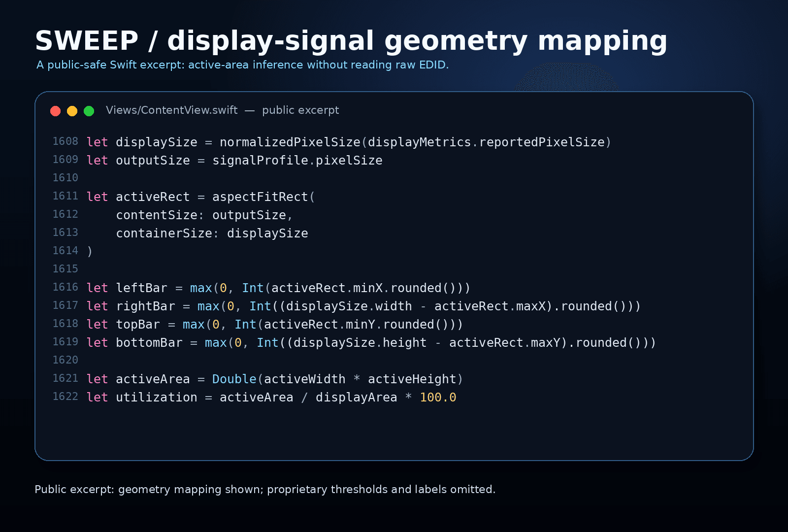
Task: Click empty line number 1610
Action: tap(66, 178)
